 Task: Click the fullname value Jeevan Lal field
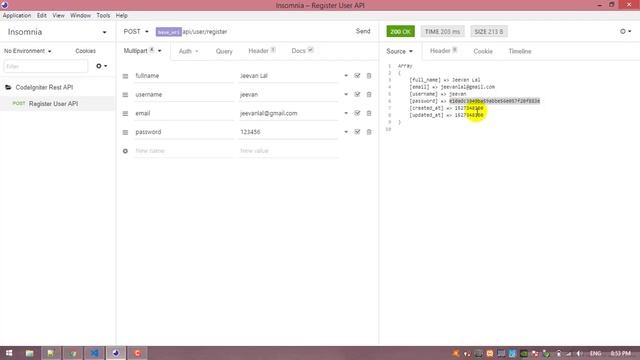click(288, 76)
